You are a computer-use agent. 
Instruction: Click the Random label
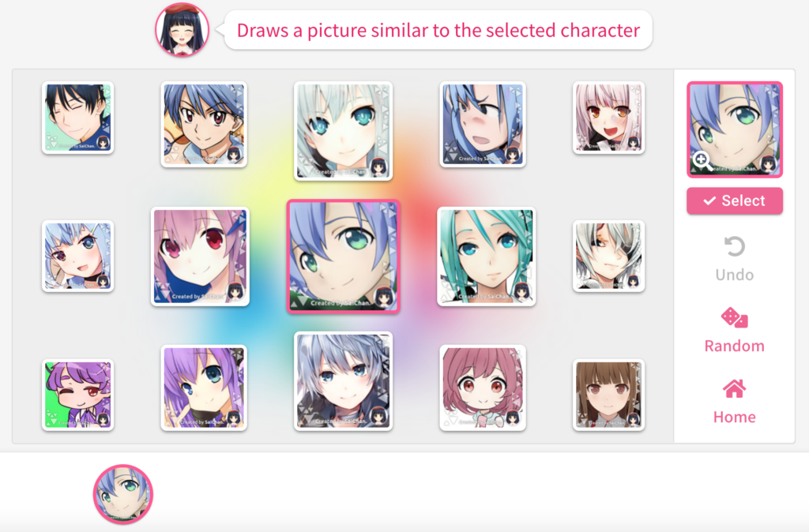coord(734,346)
